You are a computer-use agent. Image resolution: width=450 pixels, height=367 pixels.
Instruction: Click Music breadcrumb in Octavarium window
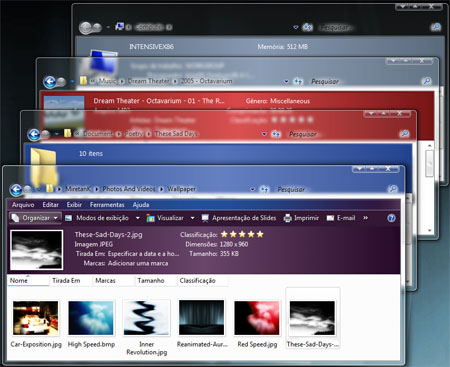point(107,81)
